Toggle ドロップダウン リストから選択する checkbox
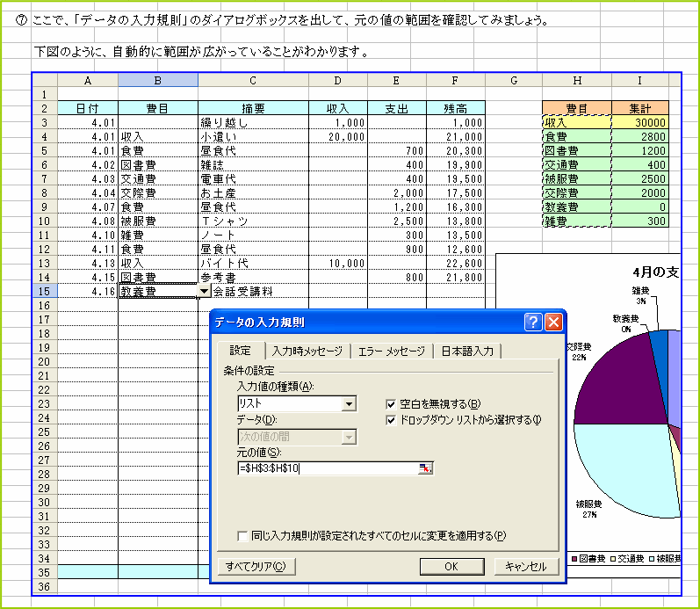The width and height of the screenshot is (700, 609). 391,420
